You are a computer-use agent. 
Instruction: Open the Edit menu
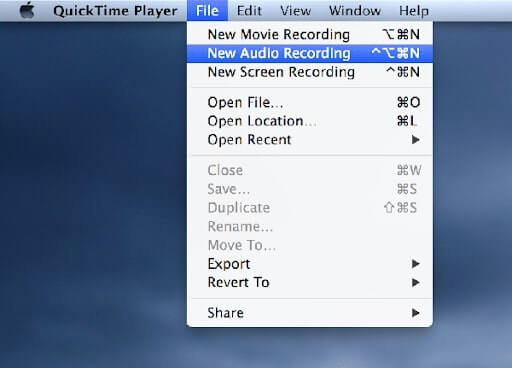[x=249, y=11]
